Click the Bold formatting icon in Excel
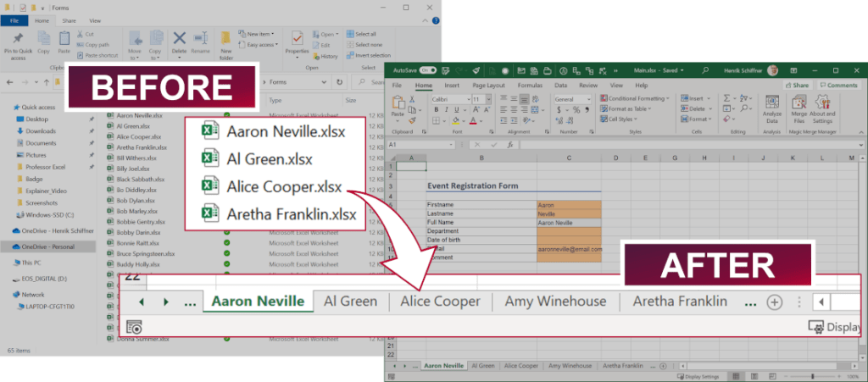Viewport: 868px width, 382px height. click(435, 110)
